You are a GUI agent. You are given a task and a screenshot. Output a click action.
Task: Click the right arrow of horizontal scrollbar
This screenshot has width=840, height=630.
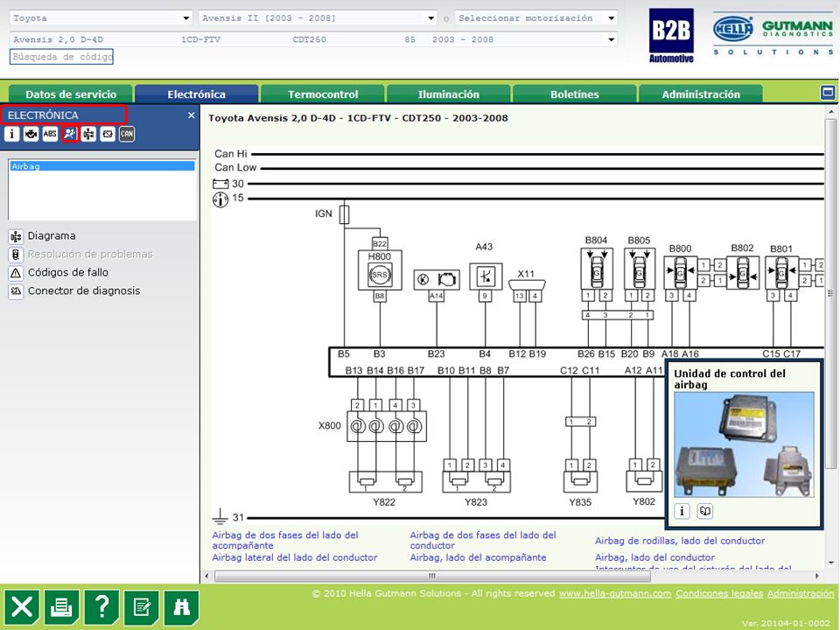(x=817, y=577)
